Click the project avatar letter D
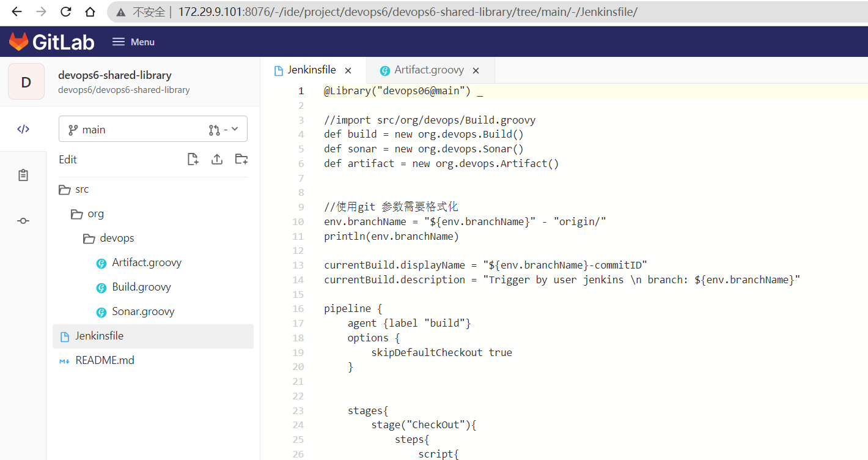Viewport: 868px width, 460px height. click(x=26, y=81)
